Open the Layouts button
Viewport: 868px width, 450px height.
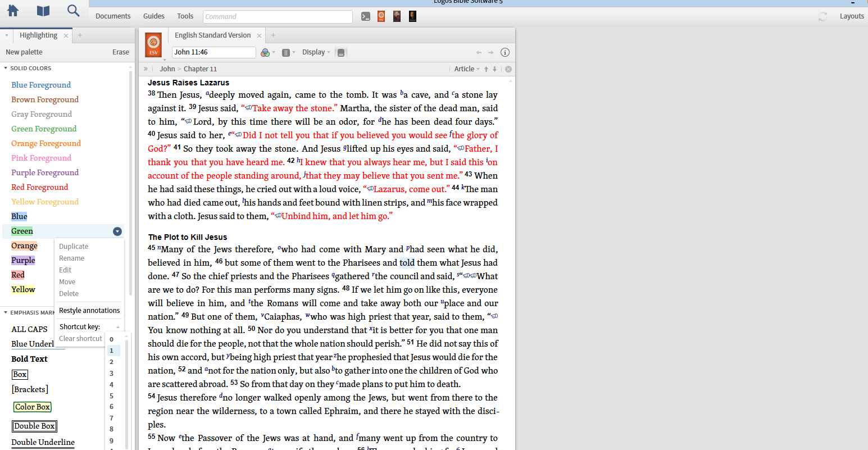[x=852, y=16]
